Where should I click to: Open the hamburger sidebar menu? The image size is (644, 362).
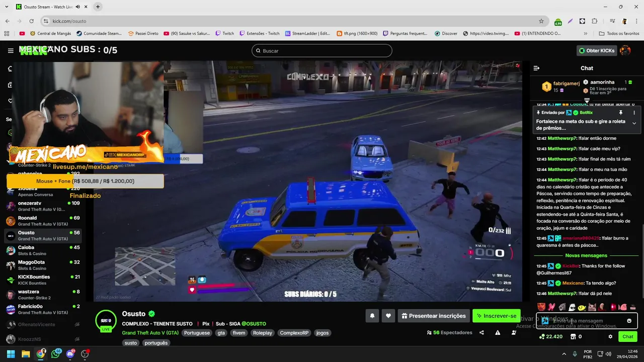[11, 51]
